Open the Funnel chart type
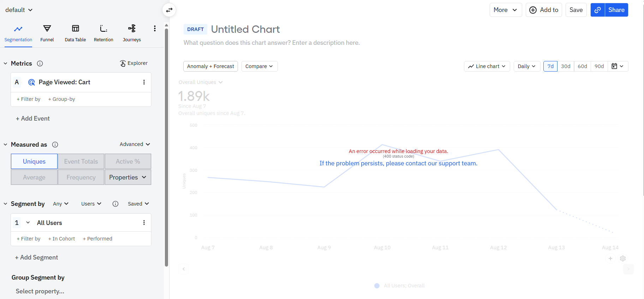644x299 pixels. point(47,33)
